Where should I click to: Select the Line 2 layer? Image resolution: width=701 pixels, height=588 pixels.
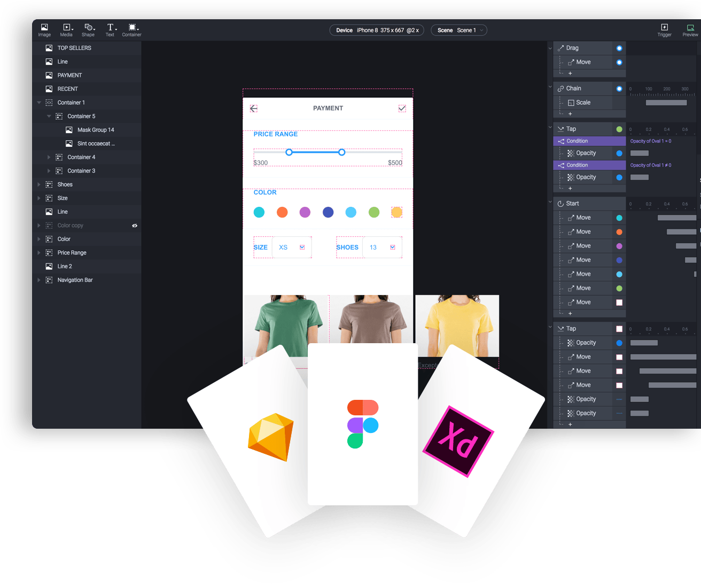coord(87,266)
